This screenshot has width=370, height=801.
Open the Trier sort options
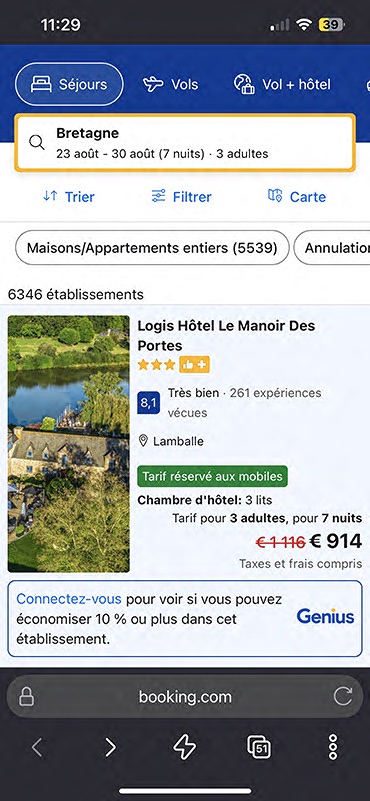pos(68,196)
